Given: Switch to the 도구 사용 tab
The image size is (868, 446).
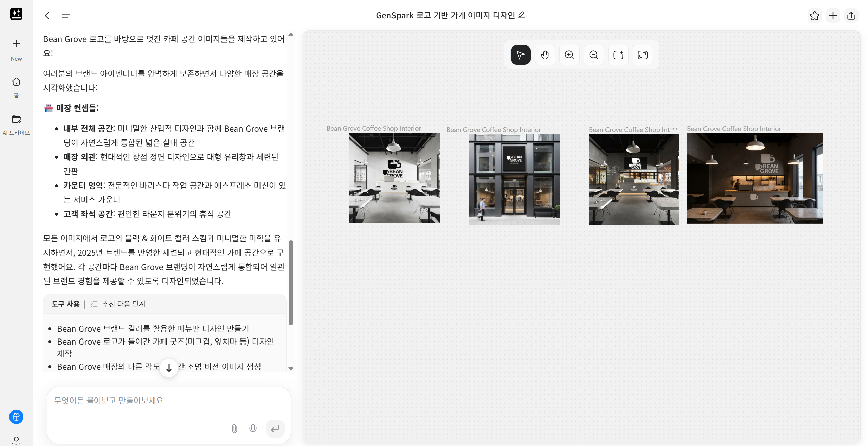Looking at the screenshot, I should pos(65,304).
